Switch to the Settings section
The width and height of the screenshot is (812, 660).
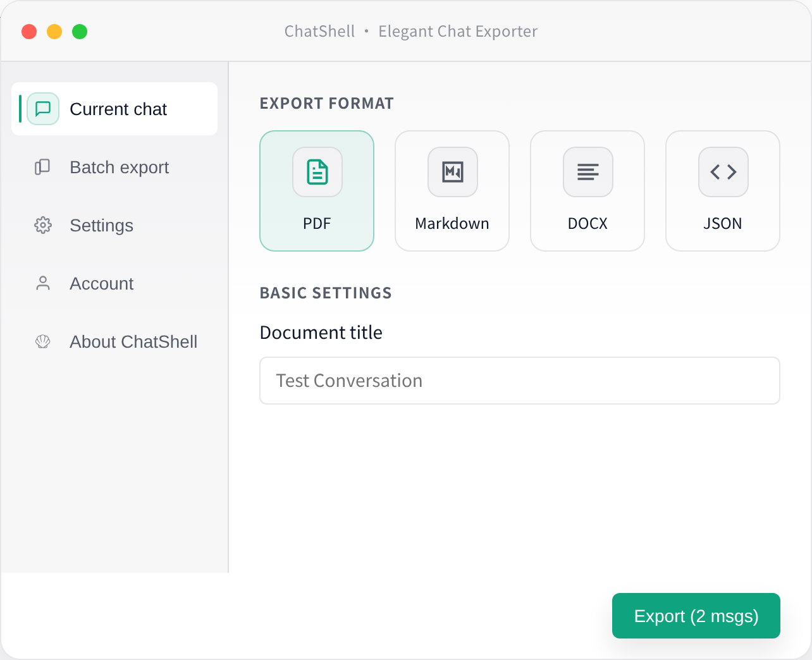click(101, 225)
